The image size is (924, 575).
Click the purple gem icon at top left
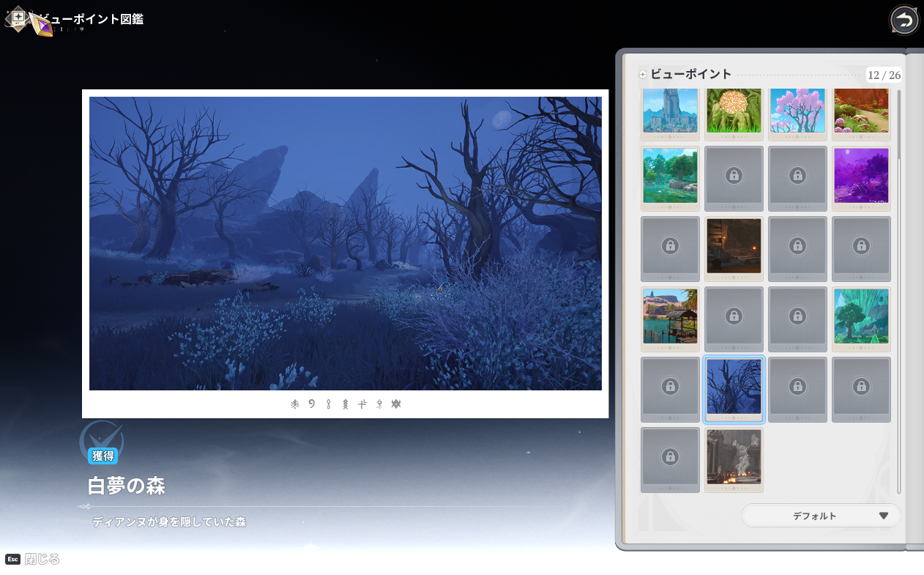point(42,26)
